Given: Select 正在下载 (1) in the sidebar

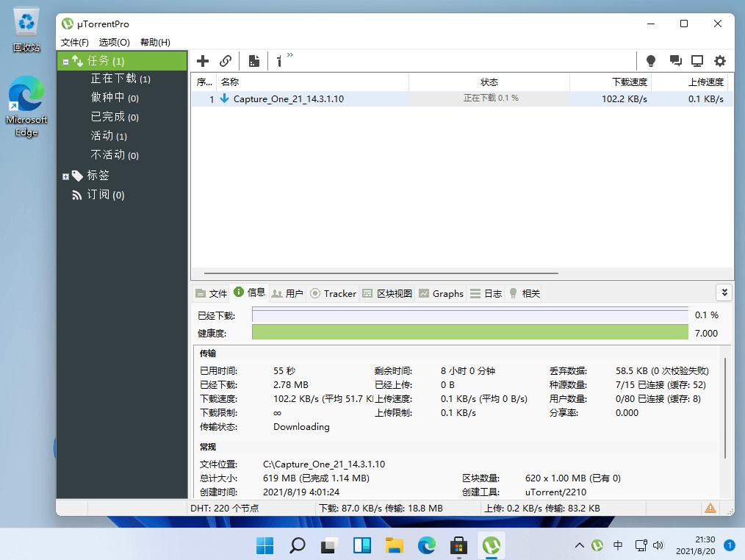Looking at the screenshot, I should 120,79.
